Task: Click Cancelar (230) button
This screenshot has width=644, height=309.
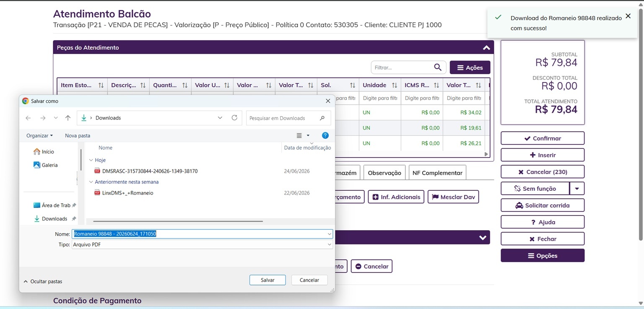Action: [543, 172]
